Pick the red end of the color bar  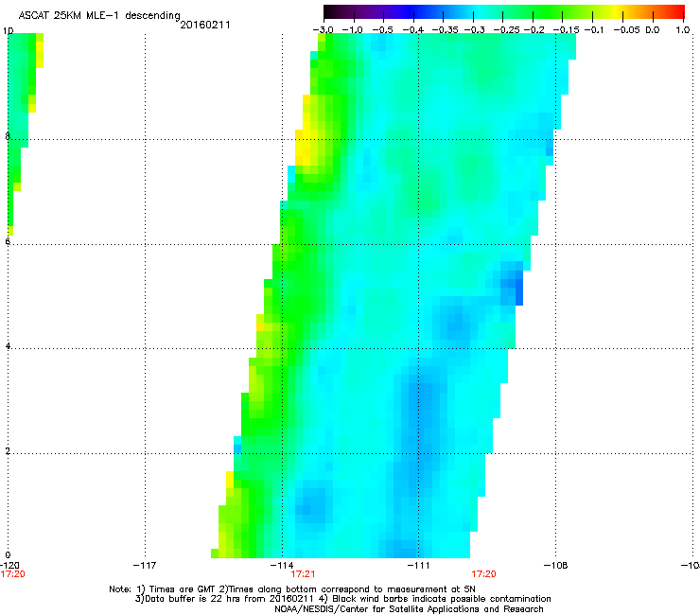tap(679, 12)
